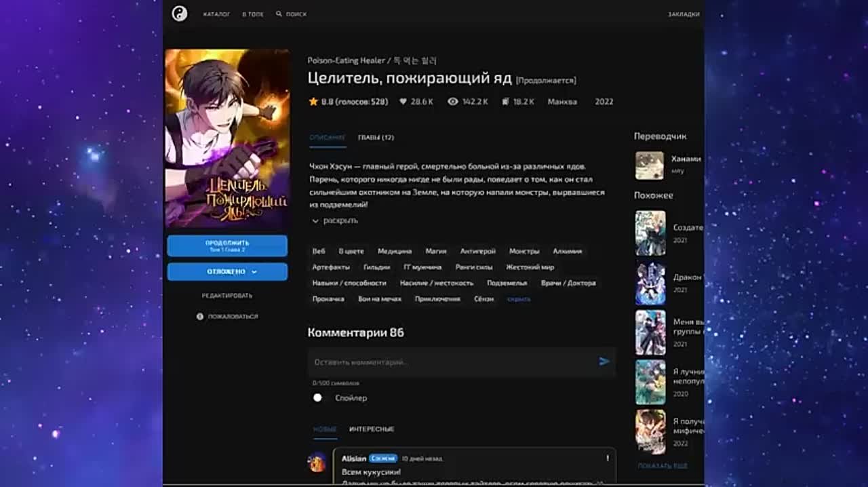This screenshot has width=868, height=487.
Task: Open the similar title thumbnail beside Меня
Action: (650, 332)
